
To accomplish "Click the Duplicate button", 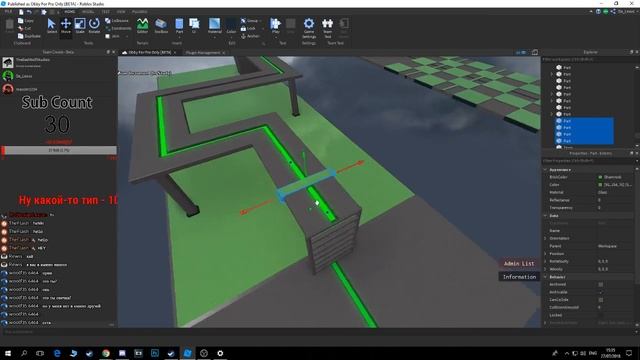I will (x=29, y=36).
